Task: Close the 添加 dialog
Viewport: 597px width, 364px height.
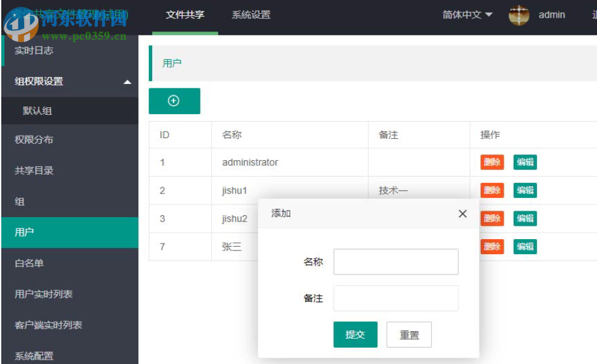Action: coord(463,214)
